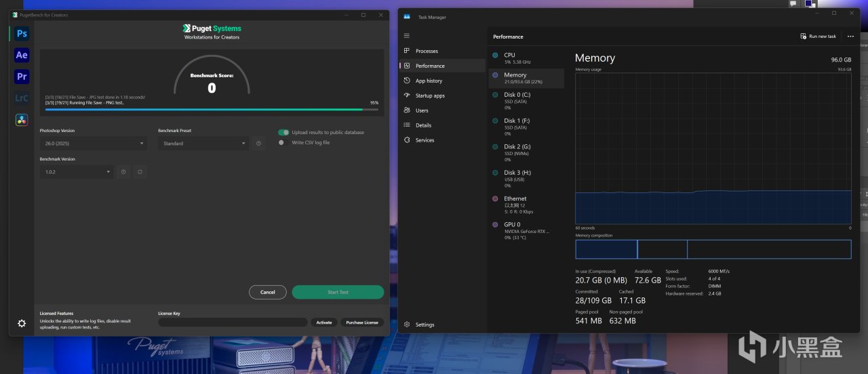Click Cancel button in PugetBench

(x=268, y=292)
